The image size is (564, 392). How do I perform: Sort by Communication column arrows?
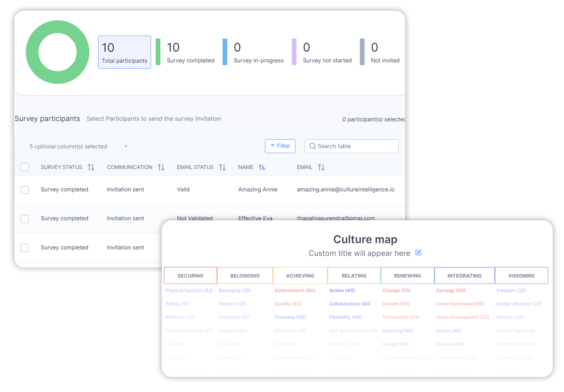pyautogui.click(x=161, y=167)
